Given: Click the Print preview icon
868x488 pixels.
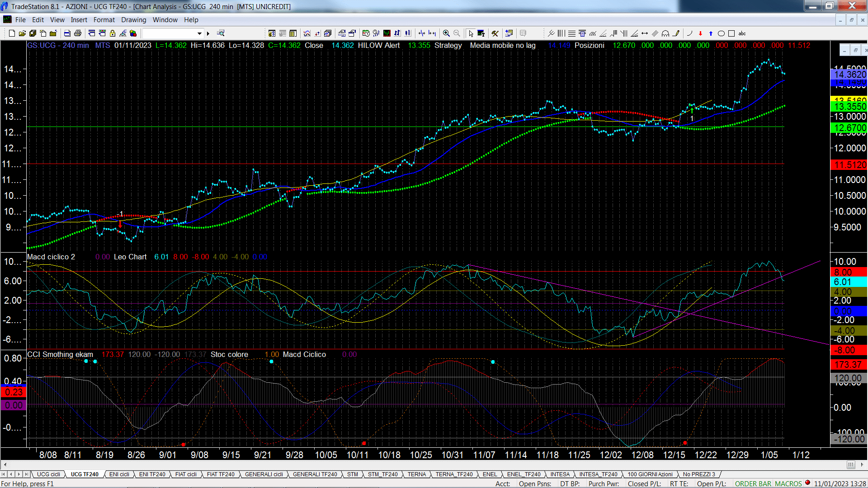Looking at the screenshot, I should pyautogui.click(x=67, y=33).
